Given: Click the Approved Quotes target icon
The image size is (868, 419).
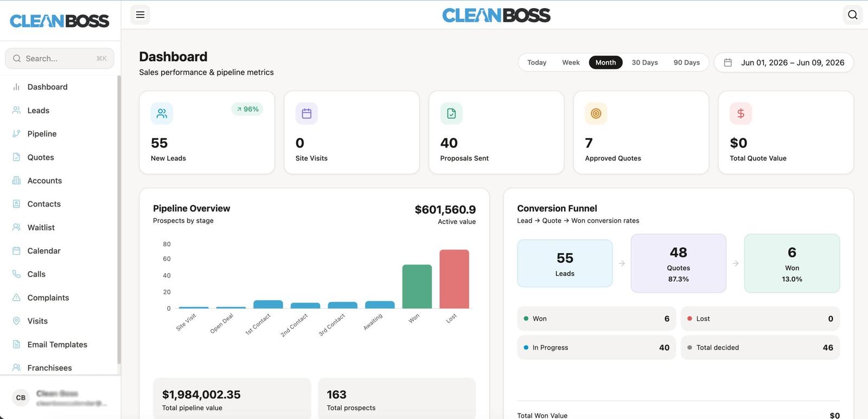Looking at the screenshot, I should click(596, 113).
